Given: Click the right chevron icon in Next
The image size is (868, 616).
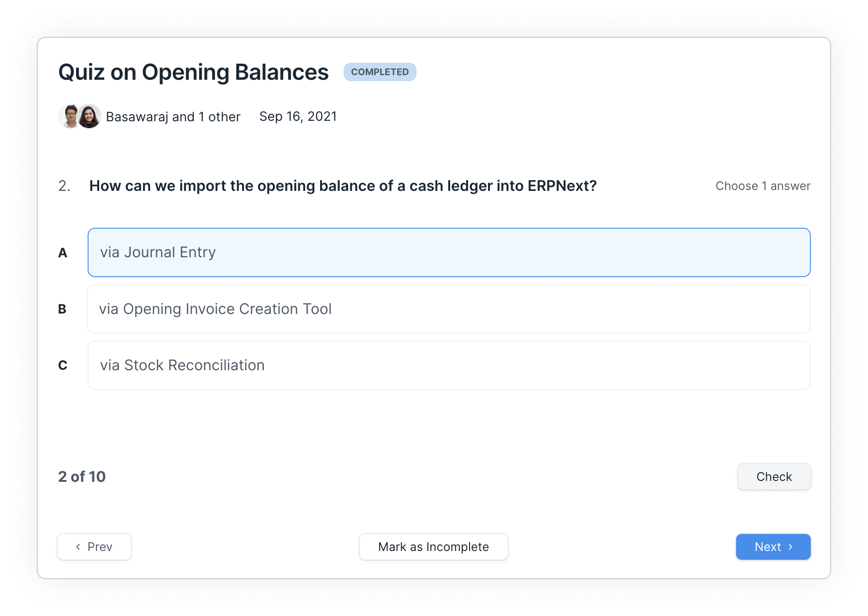Looking at the screenshot, I should click(791, 547).
